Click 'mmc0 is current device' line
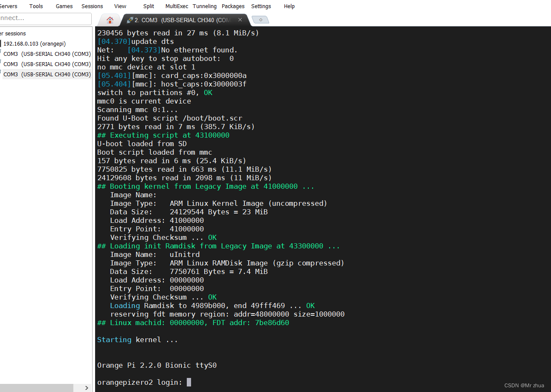The image size is (551, 392). click(x=144, y=101)
